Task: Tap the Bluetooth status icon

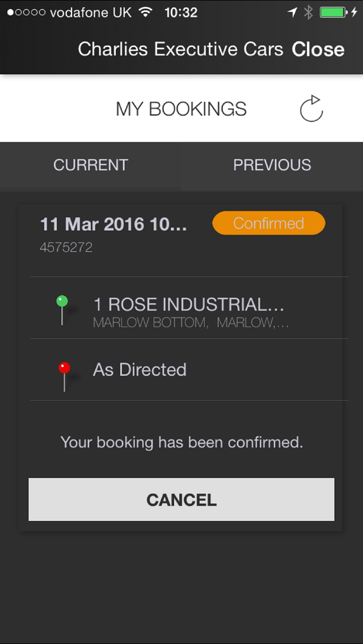Action: coord(308,12)
